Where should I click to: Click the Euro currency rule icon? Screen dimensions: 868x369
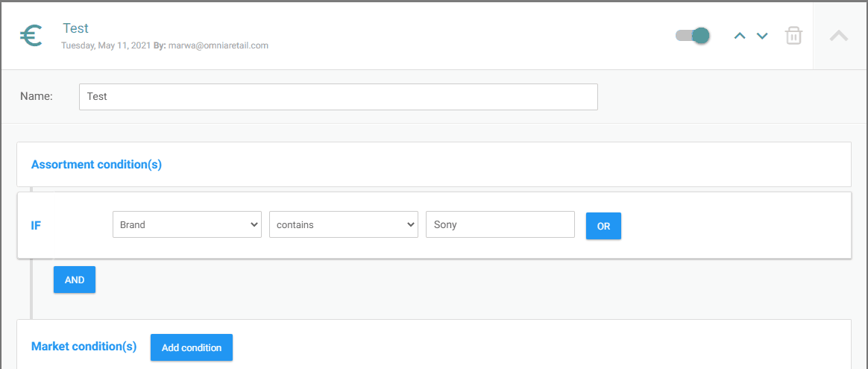click(x=31, y=36)
